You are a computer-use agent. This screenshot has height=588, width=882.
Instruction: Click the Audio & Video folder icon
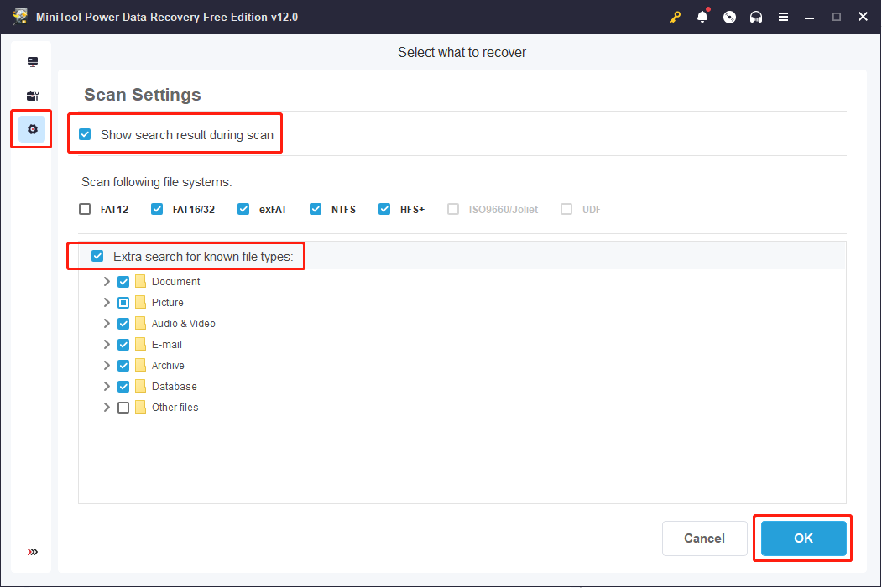141,324
